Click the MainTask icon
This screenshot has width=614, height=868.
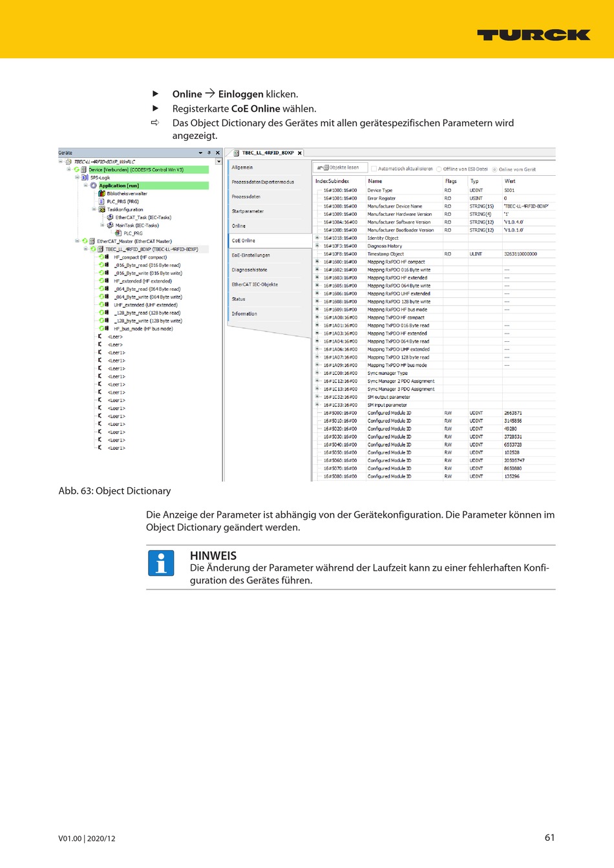pos(110,226)
